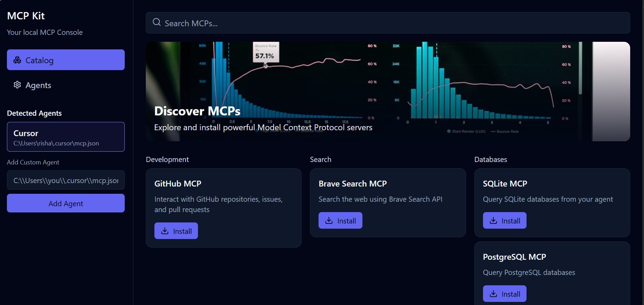The image size is (644, 305).
Task: Select the detected Cursor agent card
Action: [66, 137]
